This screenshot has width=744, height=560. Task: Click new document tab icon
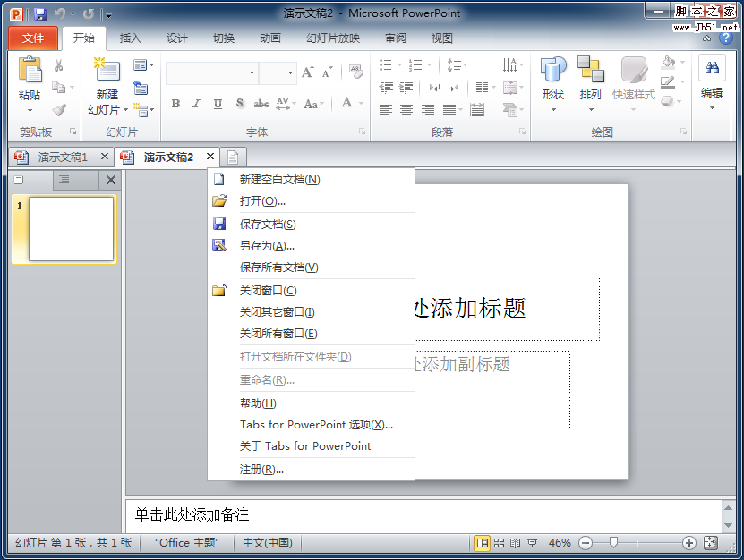pyautogui.click(x=233, y=157)
